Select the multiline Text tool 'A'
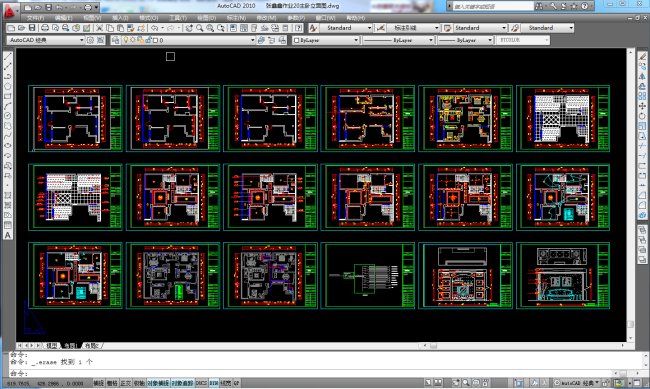Viewport: 650px width, 389px height. 7,235
